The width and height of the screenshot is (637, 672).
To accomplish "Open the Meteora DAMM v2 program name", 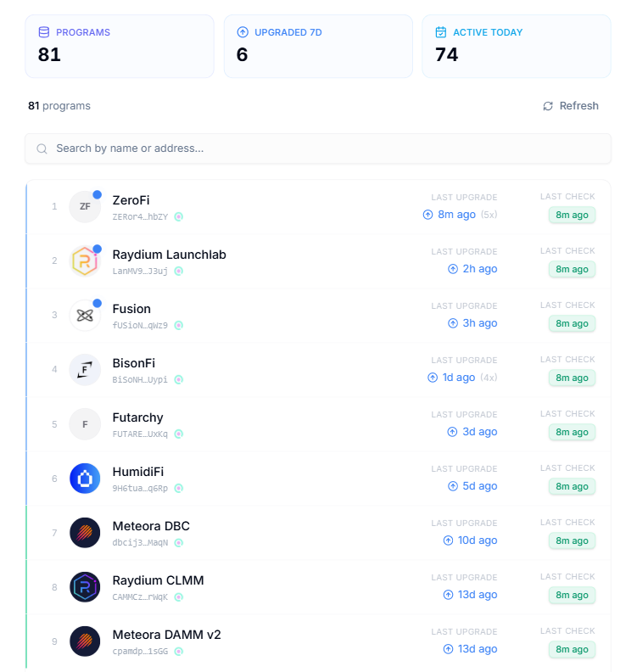I will [x=166, y=635].
